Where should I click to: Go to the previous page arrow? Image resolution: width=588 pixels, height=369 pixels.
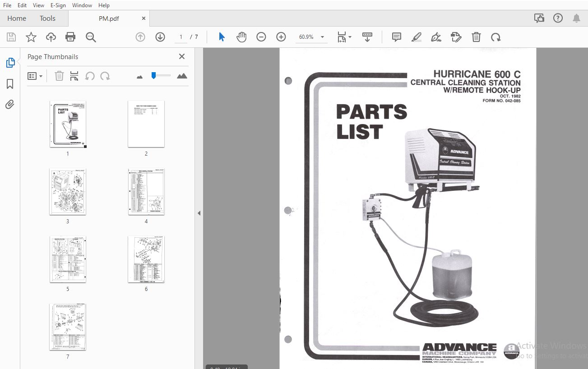click(140, 37)
